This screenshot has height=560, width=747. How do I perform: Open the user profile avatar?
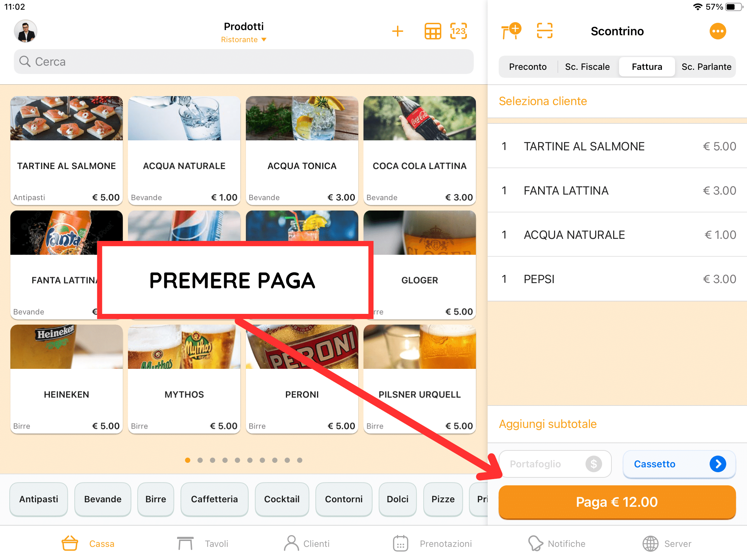click(x=26, y=31)
